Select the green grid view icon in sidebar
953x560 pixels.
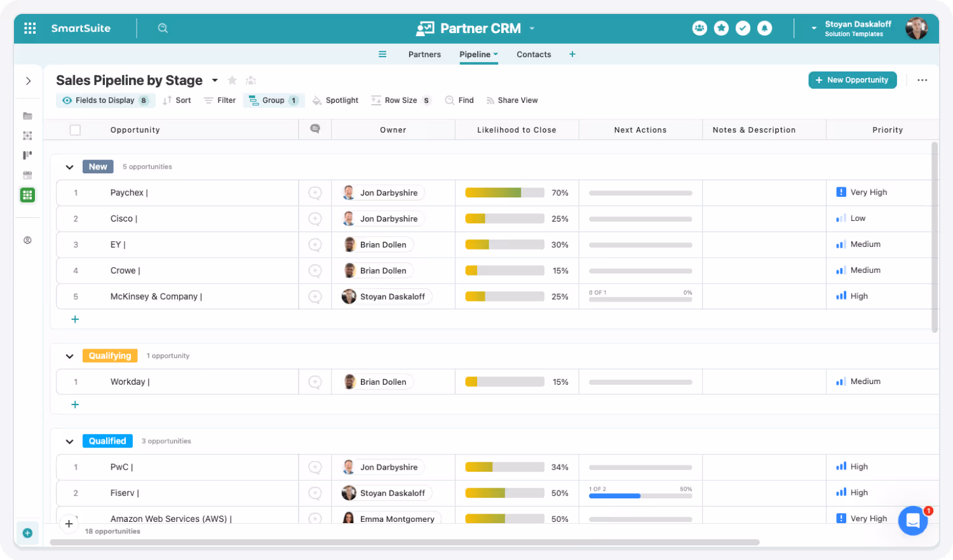(27, 195)
